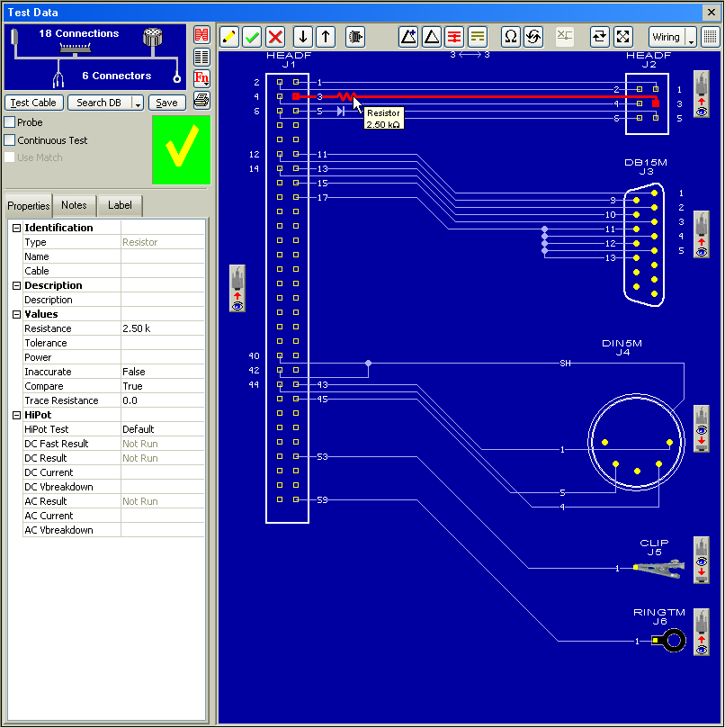Click the Test Cable button
This screenshot has width=725, height=728.
(x=34, y=103)
